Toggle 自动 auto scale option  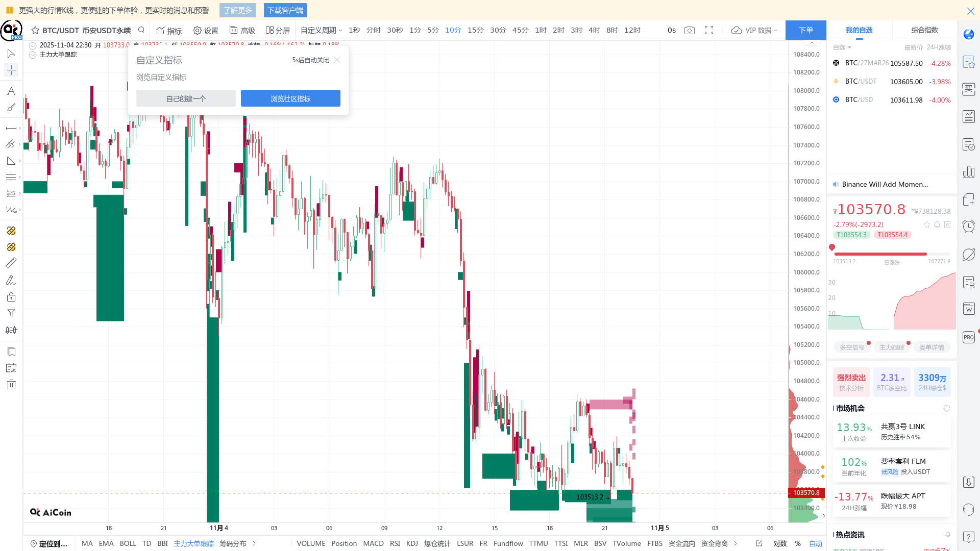click(815, 543)
